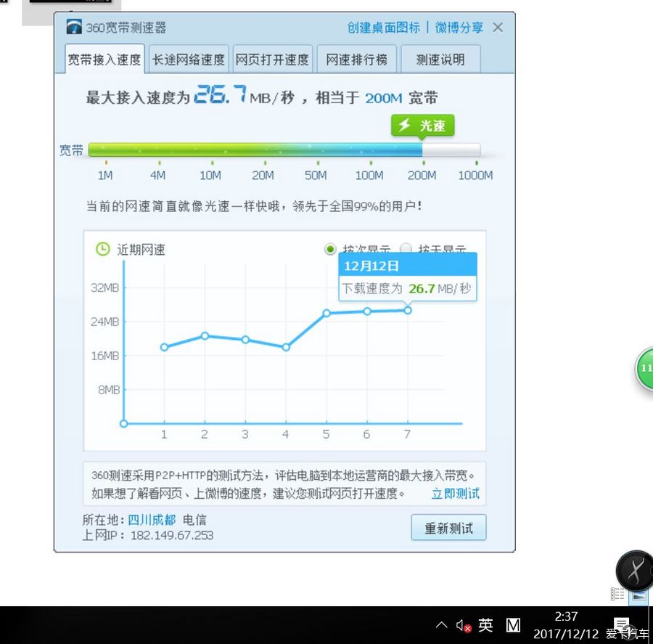
Task: Click the 32MB axis label
Action: pos(105,288)
